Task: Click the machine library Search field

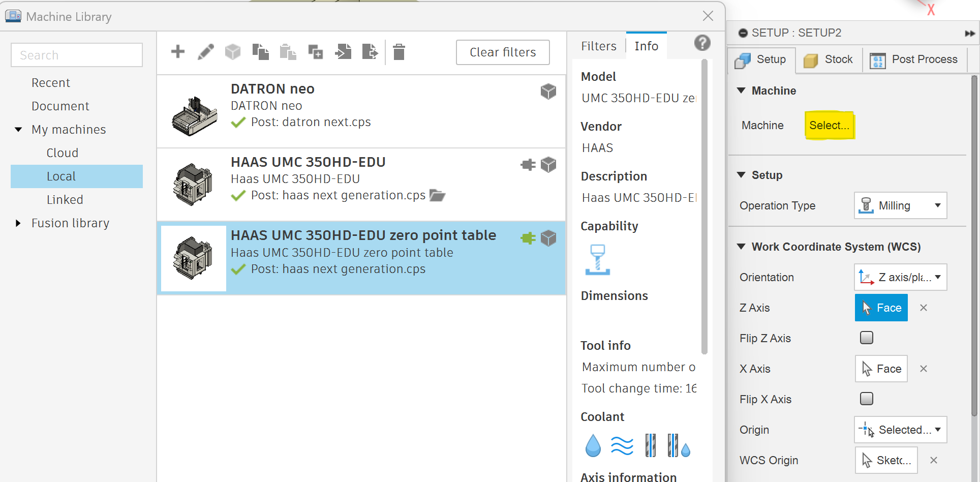Action: pyautogui.click(x=77, y=55)
